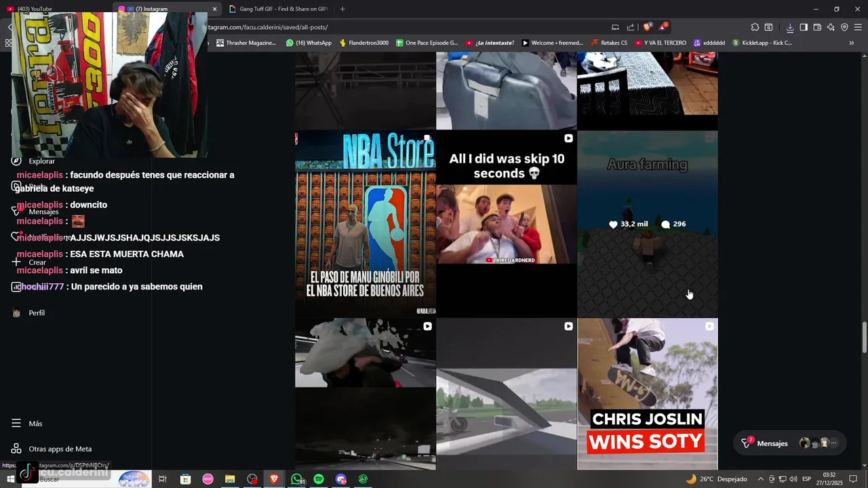868x488 pixels.
Task: Open the Aura farming saved post
Action: coord(647,224)
